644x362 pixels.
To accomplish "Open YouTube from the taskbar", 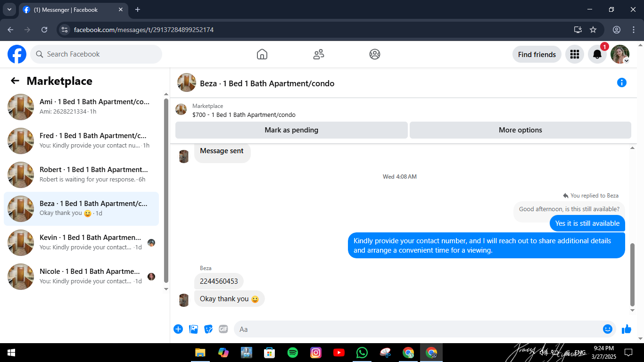I will click(339, 353).
